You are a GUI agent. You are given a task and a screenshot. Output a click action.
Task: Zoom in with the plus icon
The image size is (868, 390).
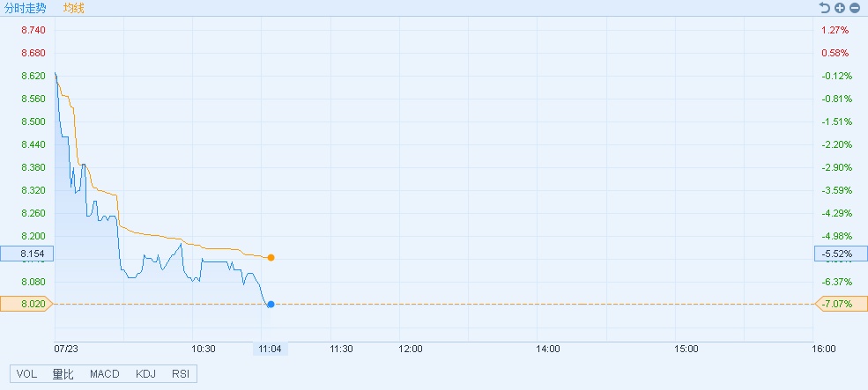click(840, 8)
